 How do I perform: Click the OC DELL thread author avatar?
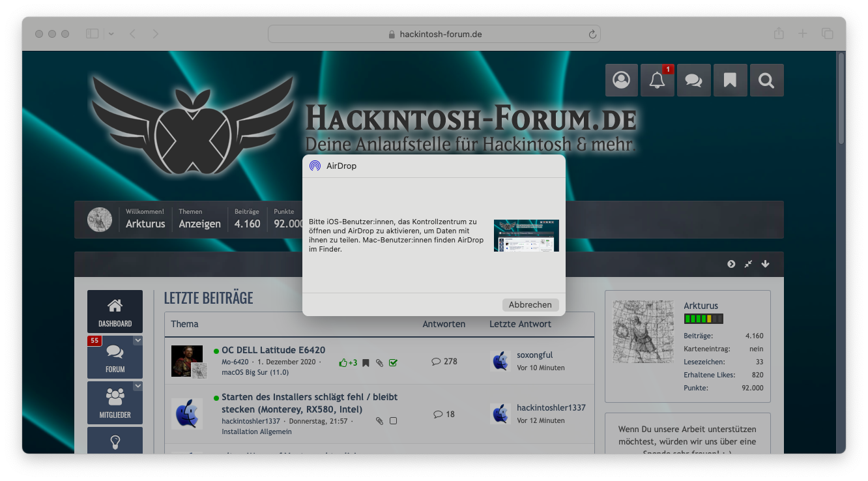click(x=187, y=361)
